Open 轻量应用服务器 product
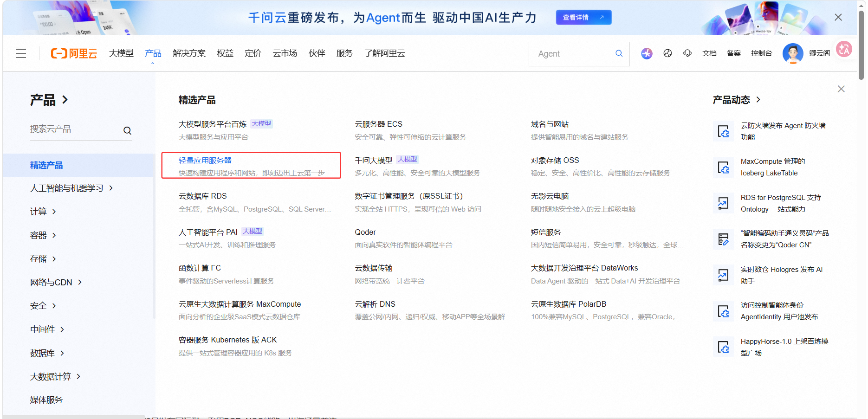This screenshot has width=868, height=419. 205,160
